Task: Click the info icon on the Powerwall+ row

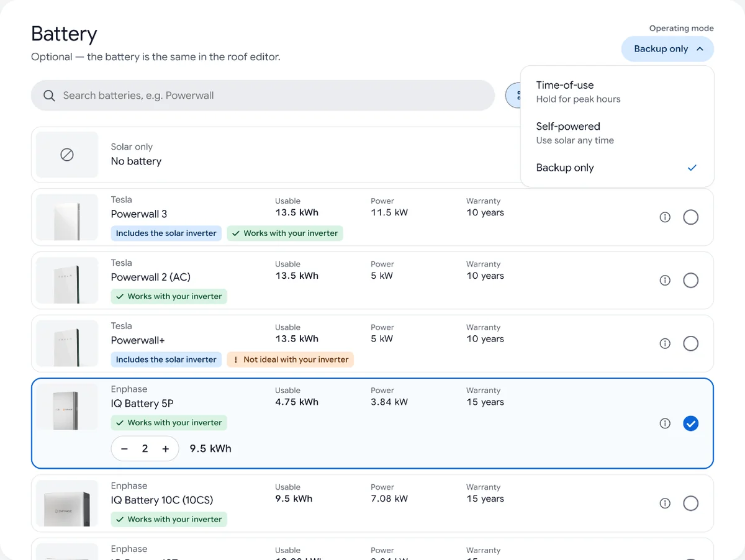Action: pyautogui.click(x=665, y=343)
